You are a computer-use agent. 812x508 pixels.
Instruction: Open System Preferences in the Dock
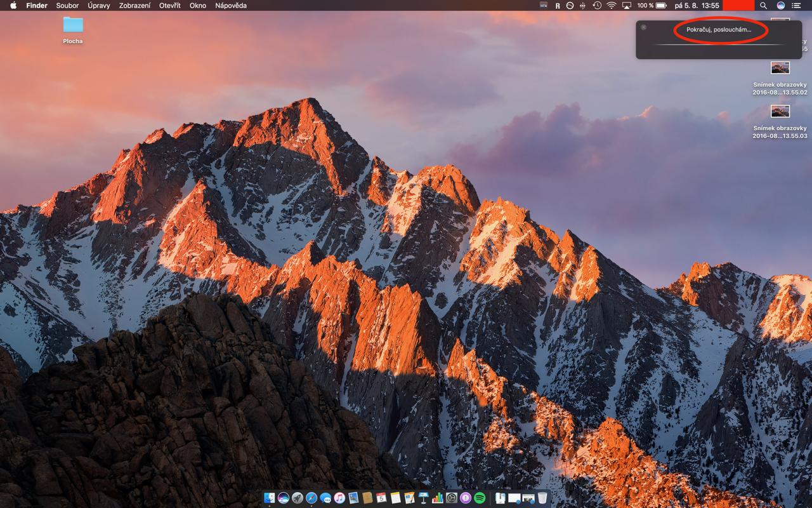point(451,498)
